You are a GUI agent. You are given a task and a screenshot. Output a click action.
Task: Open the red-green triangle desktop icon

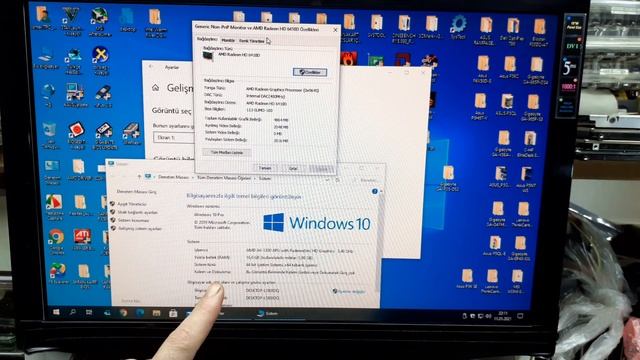tap(54, 207)
